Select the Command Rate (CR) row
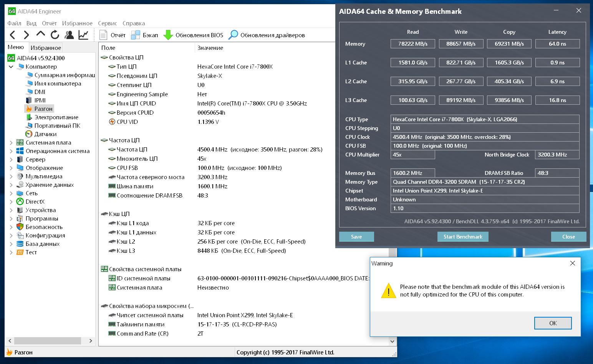 [244, 334]
